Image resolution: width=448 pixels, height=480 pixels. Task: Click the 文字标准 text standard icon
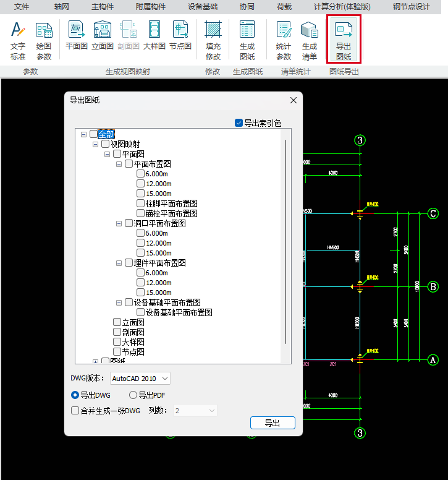tap(18, 40)
